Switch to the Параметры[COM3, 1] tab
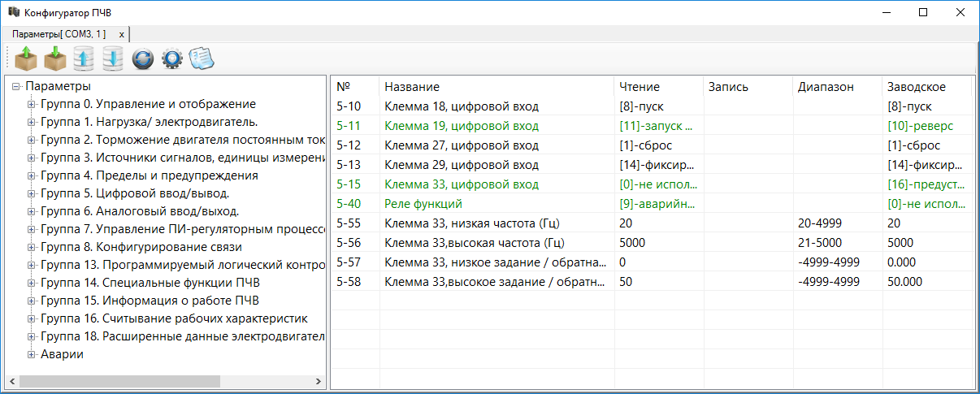 tap(59, 34)
